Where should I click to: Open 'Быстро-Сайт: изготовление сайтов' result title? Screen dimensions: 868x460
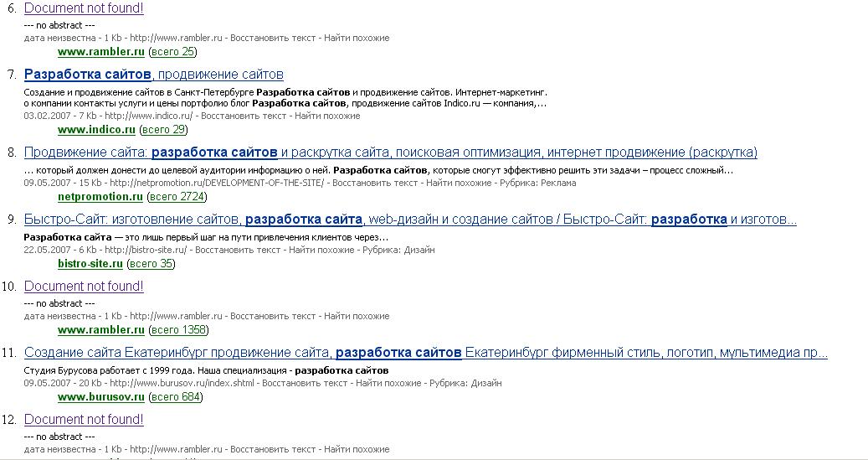[410, 220]
